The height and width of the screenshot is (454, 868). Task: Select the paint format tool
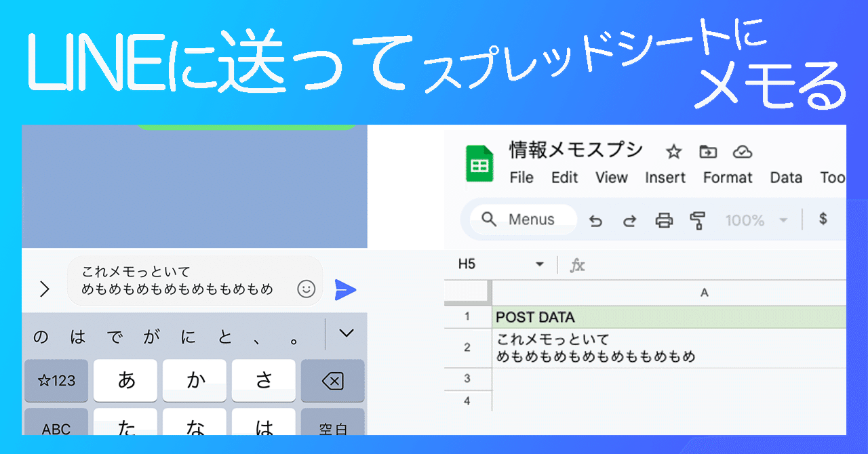698,220
